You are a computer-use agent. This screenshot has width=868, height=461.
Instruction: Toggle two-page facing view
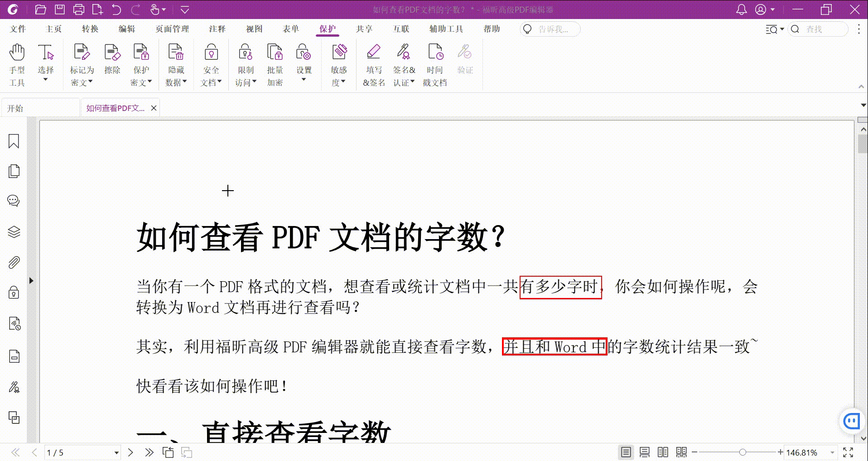tap(663, 452)
